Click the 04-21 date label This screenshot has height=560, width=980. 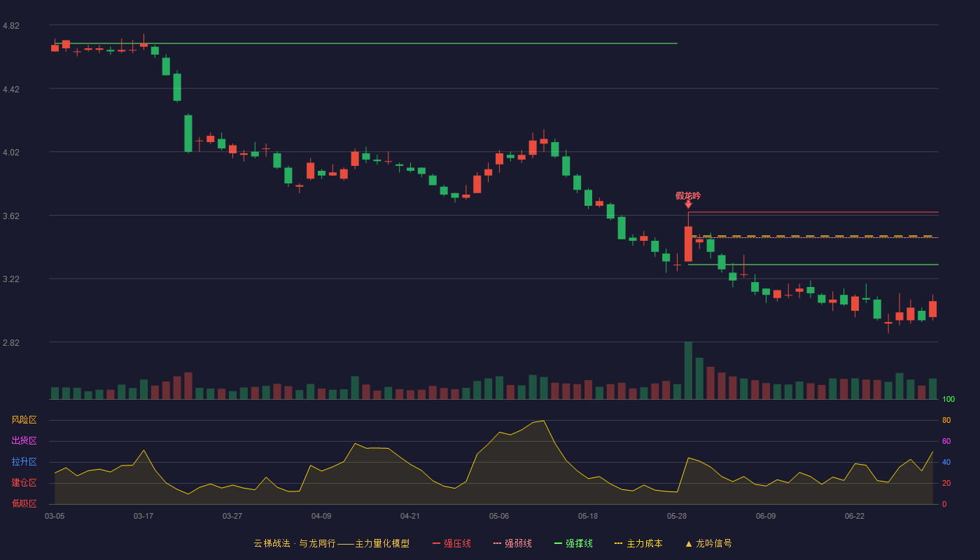[410, 516]
